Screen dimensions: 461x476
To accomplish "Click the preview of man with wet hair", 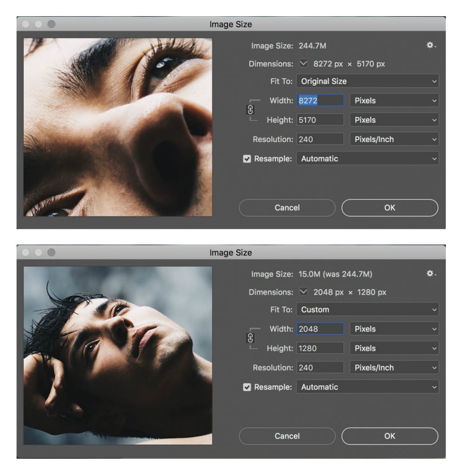I will pyautogui.click(x=118, y=356).
